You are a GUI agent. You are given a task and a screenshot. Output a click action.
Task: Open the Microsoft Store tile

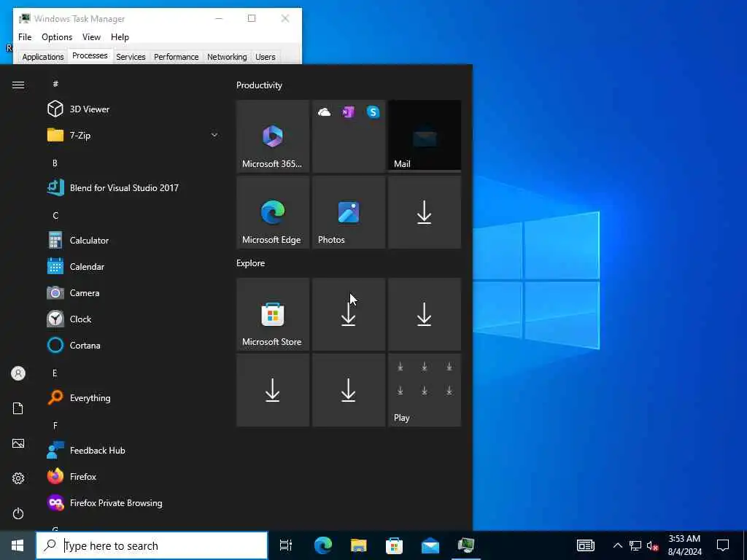point(273,314)
